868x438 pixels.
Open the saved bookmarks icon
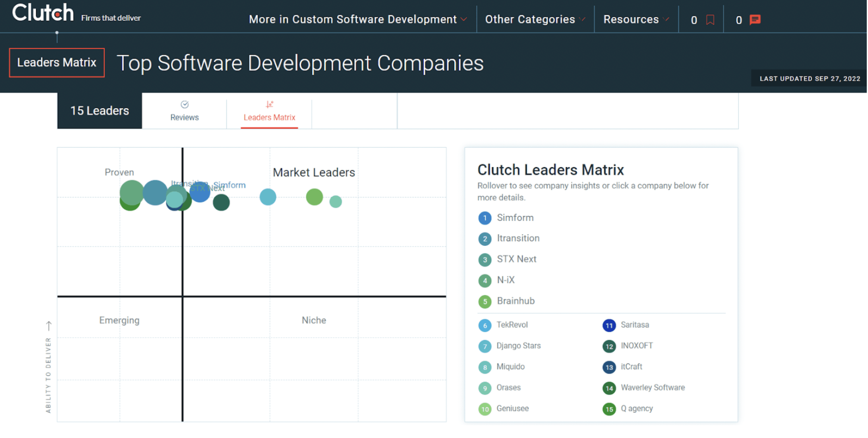tap(710, 20)
